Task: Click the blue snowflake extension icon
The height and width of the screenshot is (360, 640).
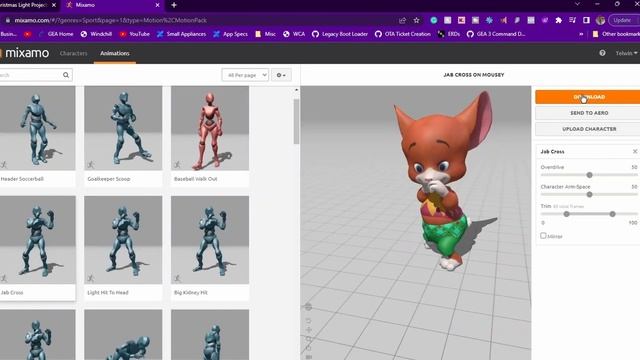Action: 489,20
